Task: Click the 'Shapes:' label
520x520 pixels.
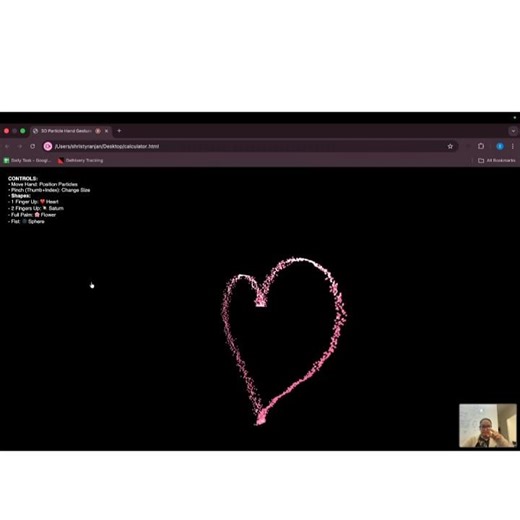Action: click(20, 196)
